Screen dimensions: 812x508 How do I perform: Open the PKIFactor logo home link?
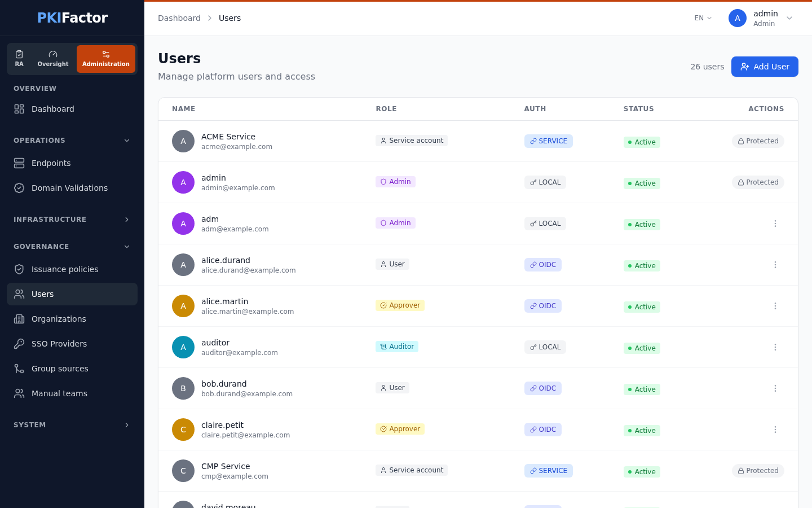[x=72, y=18]
